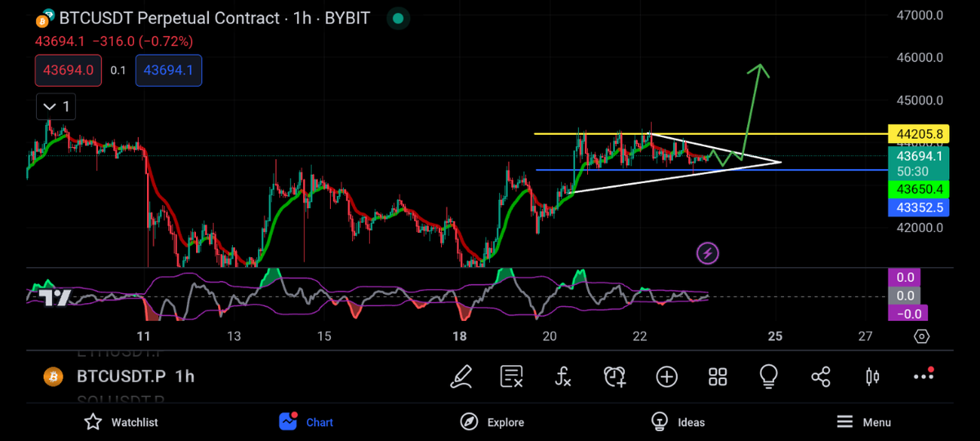Image resolution: width=980 pixels, height=441 pixels.
Task: Tap the purple lightning bolt icon
Action: [x=707, y=253]
